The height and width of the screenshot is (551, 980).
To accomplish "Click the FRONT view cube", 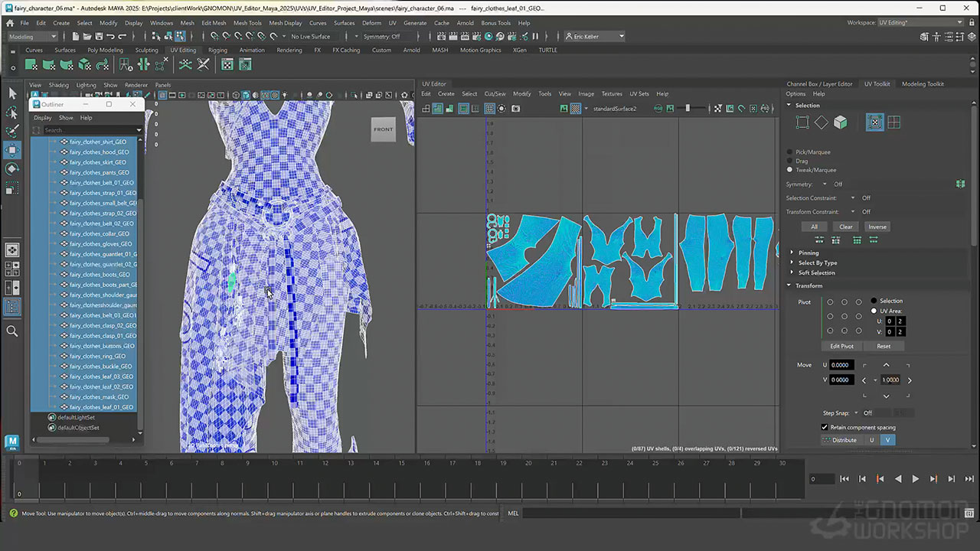I will tap(383, 129).
